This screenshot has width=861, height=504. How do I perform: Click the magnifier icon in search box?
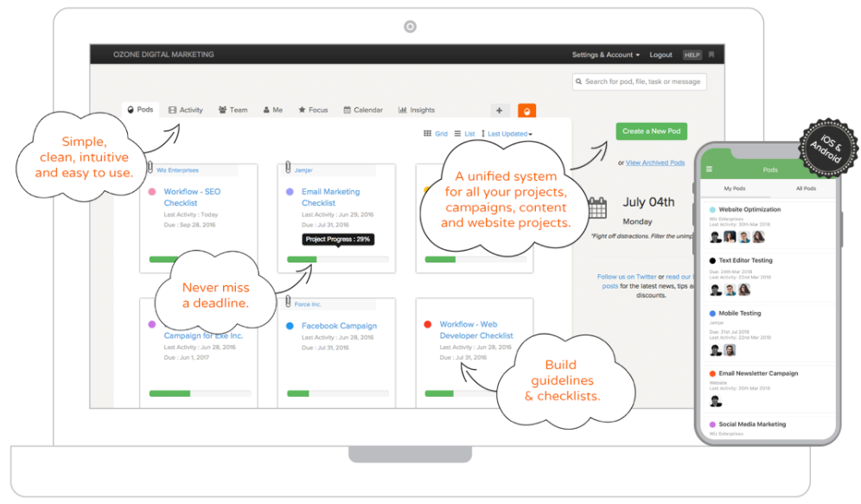(x=579, y=82)
